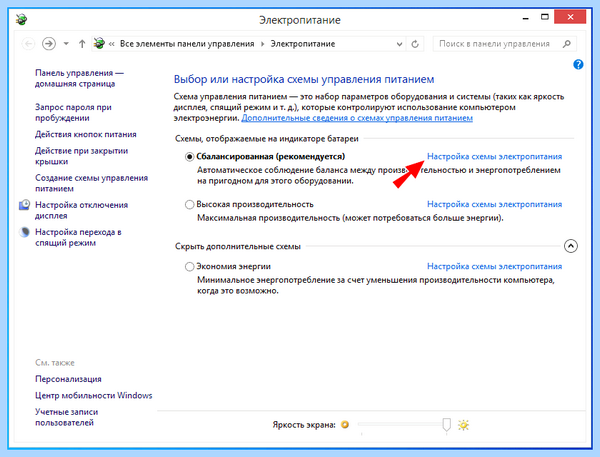Click the Яркость экрана label
Screen dimensions: 600x457
click(304, 425)
